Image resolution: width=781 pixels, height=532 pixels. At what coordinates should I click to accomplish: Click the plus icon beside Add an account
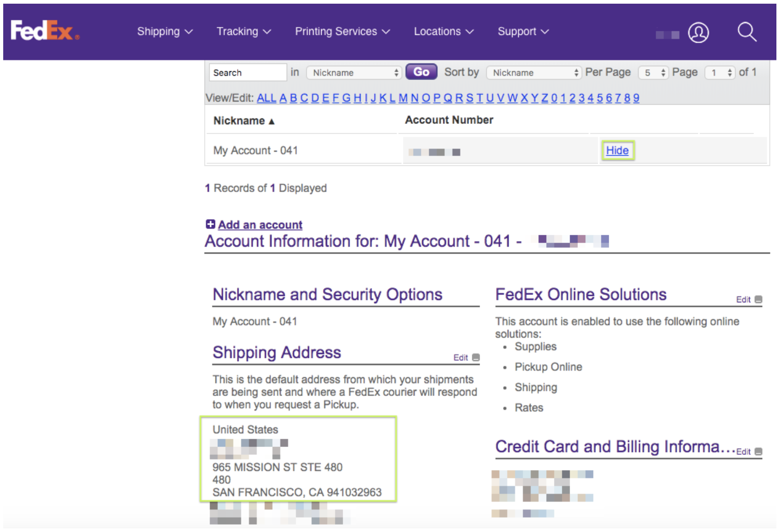click(210, 224)
